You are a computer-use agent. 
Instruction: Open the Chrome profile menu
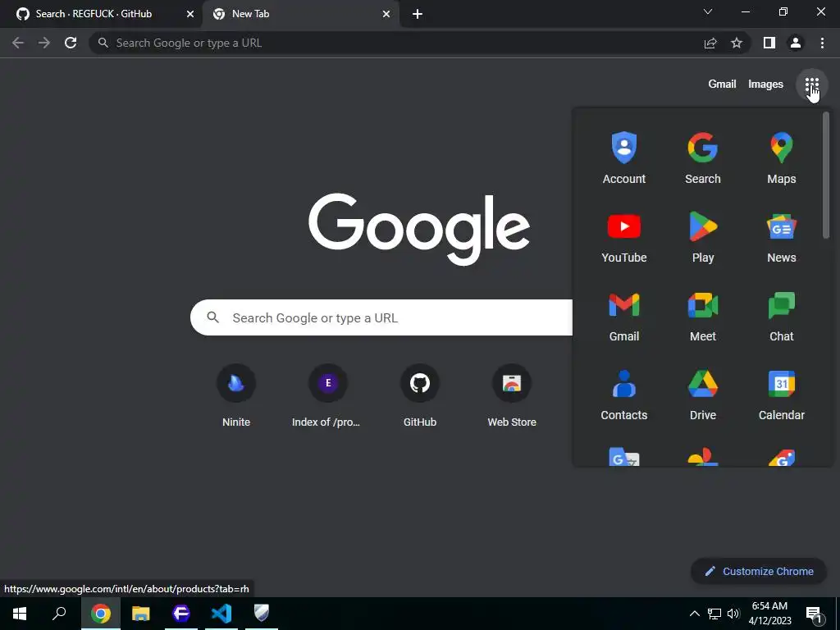[x=796, y=43]
